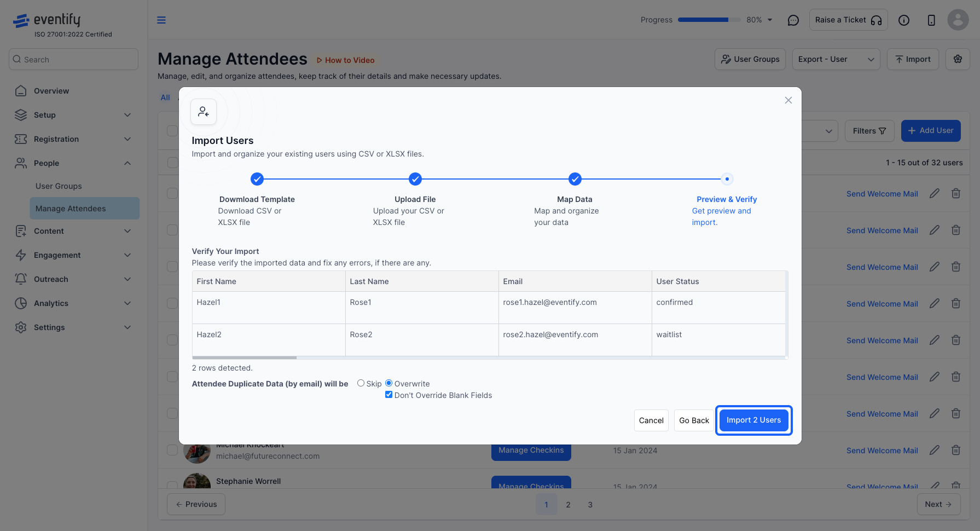980x531 pixels.
Task: Open the How to Video link
Action: [x=345, y=60]
